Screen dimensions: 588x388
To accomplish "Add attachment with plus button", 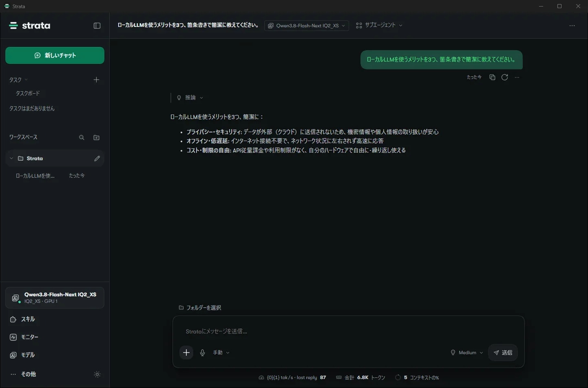I will (186, 353).
